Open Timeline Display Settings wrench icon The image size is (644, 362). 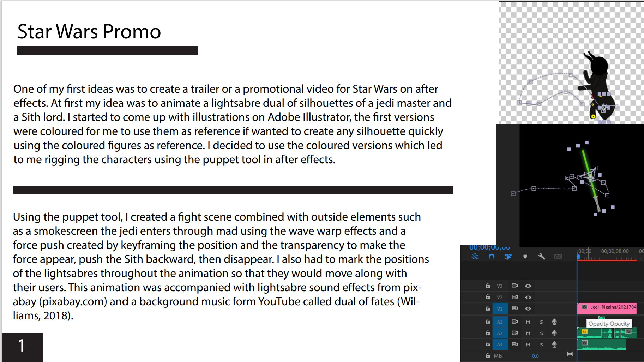tap(542, 257)
